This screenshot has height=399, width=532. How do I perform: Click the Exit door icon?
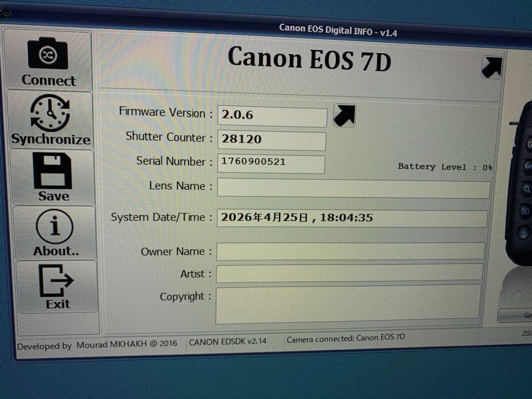(x=56, y=280)
